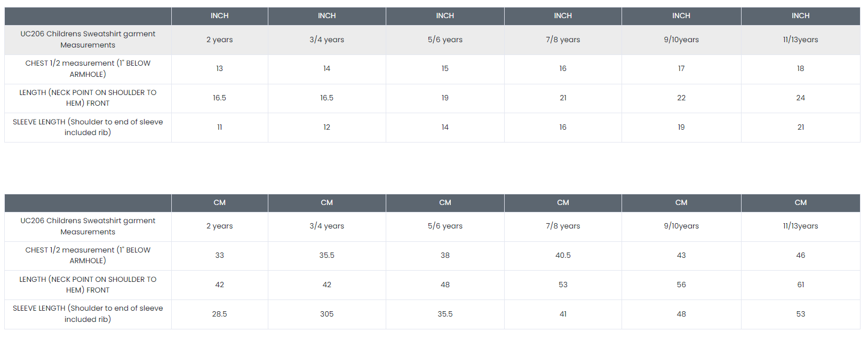Click the 7/8 years header in inch table
The width and height of the screenshot is (868, 339).
tap(563, 40)
